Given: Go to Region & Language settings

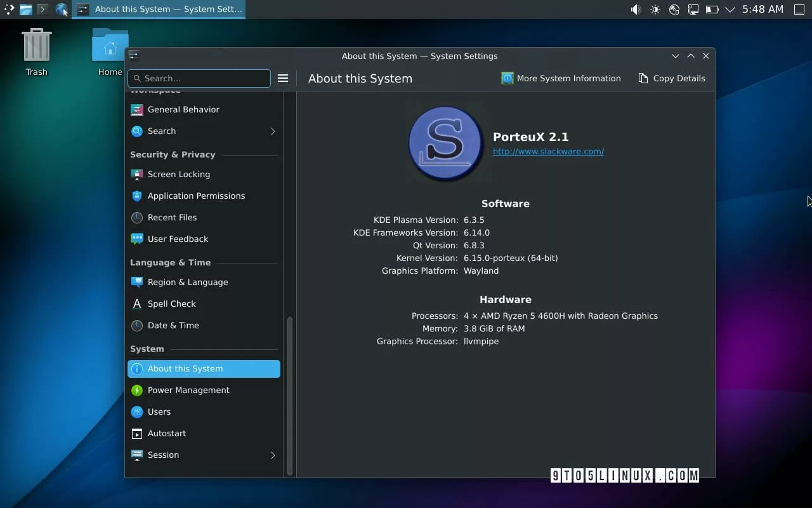Looking at the screenshot, I should click(x=187, y=282).
